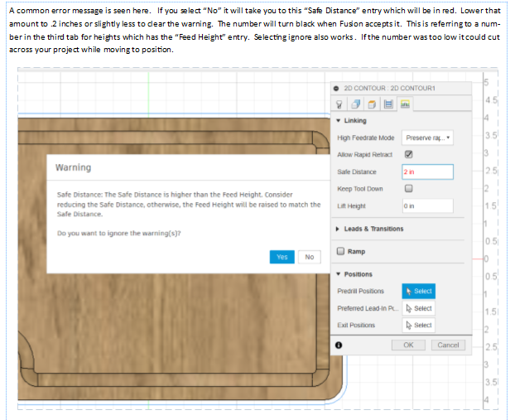Screen dimensions: 515x420
Task: Click the Warning dialog title text
Action: (73, 167)
